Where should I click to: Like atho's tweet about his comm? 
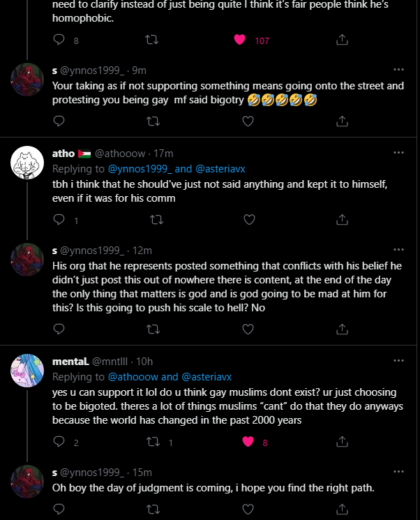247,220
